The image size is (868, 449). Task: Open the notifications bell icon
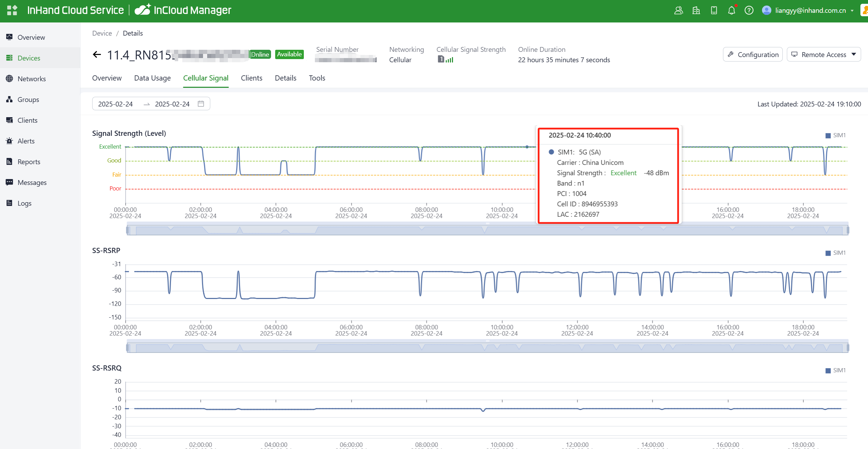[731, 10]
